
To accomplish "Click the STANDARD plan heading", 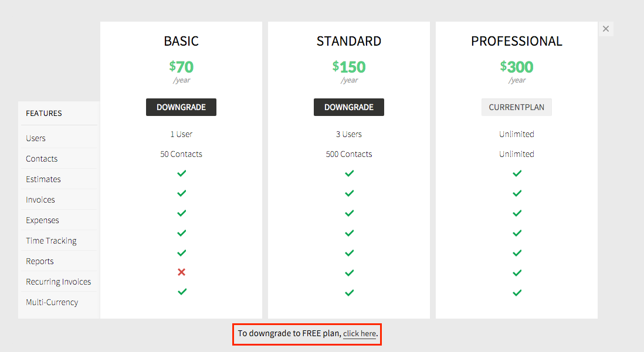I will click(349, 41).
